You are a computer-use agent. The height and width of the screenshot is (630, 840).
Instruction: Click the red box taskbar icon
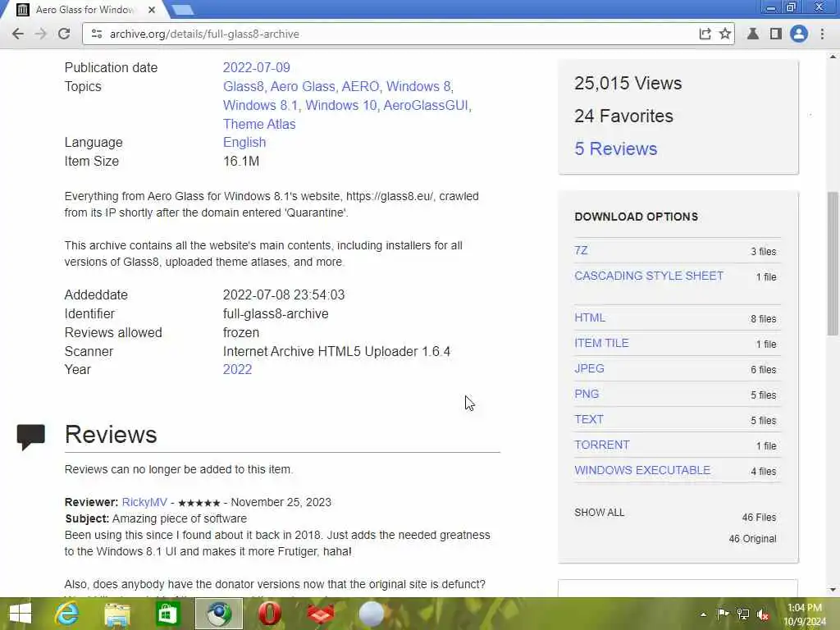[321, 614]
